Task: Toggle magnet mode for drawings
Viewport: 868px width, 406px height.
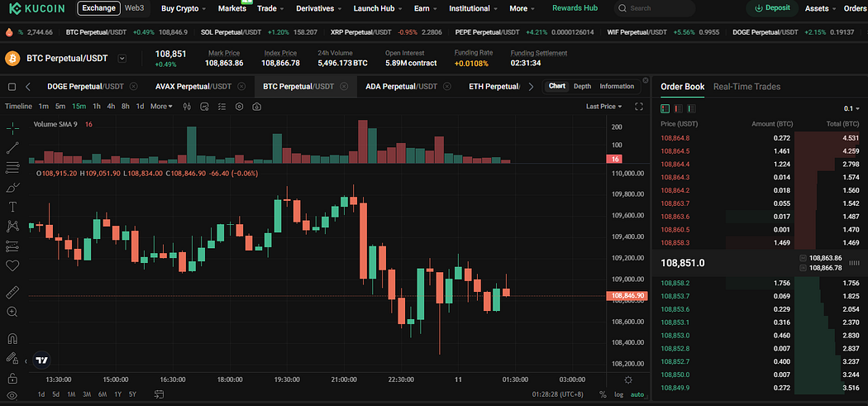Action: tap(12, 338)
